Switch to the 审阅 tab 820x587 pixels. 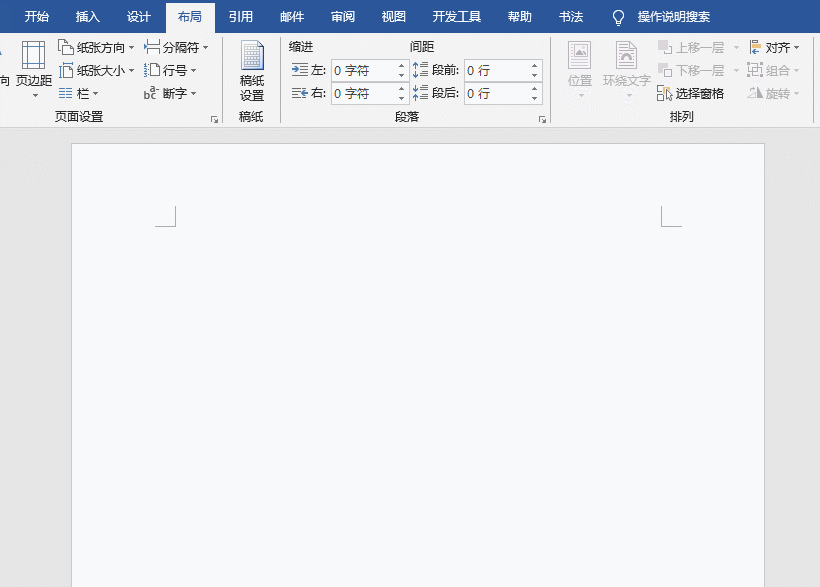tap(343, 17)
